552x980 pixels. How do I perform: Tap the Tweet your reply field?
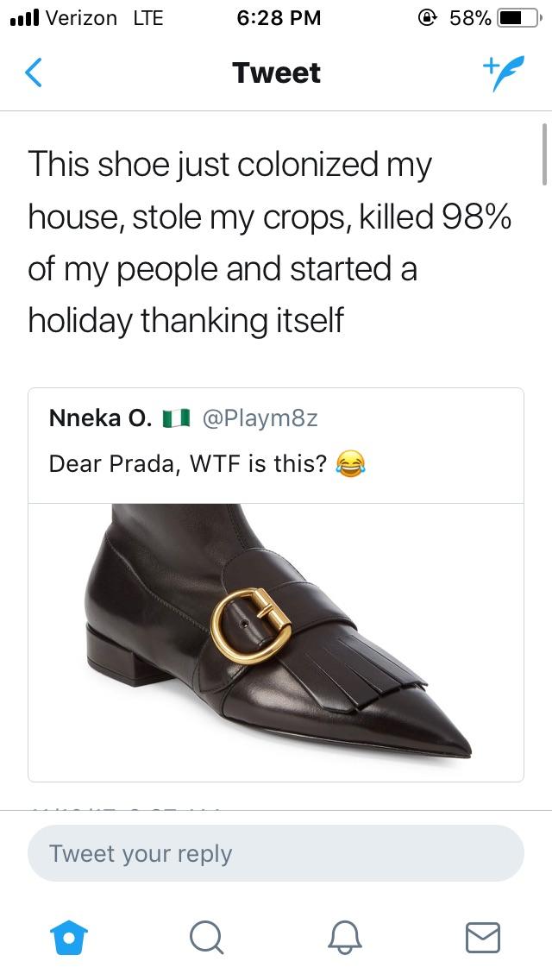tap(276, 854)
